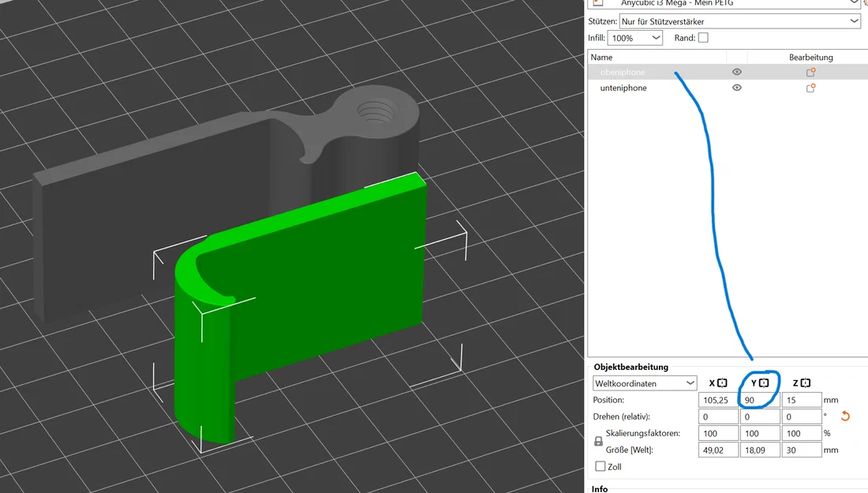The width and height of the screenshot is (868, 493).
Task: Click Position Y field showing 90
Action: pyautogui.click(x=760, y=399)
